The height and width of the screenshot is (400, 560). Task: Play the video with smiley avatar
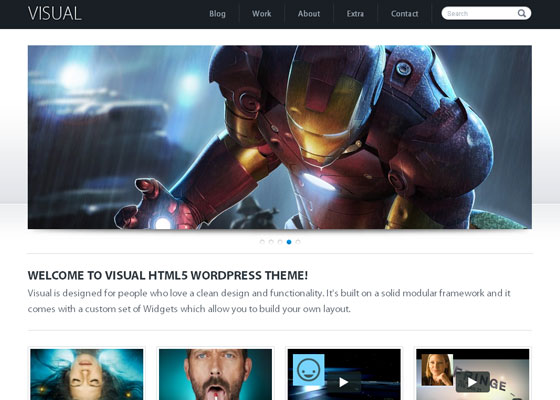coord(344,382)
